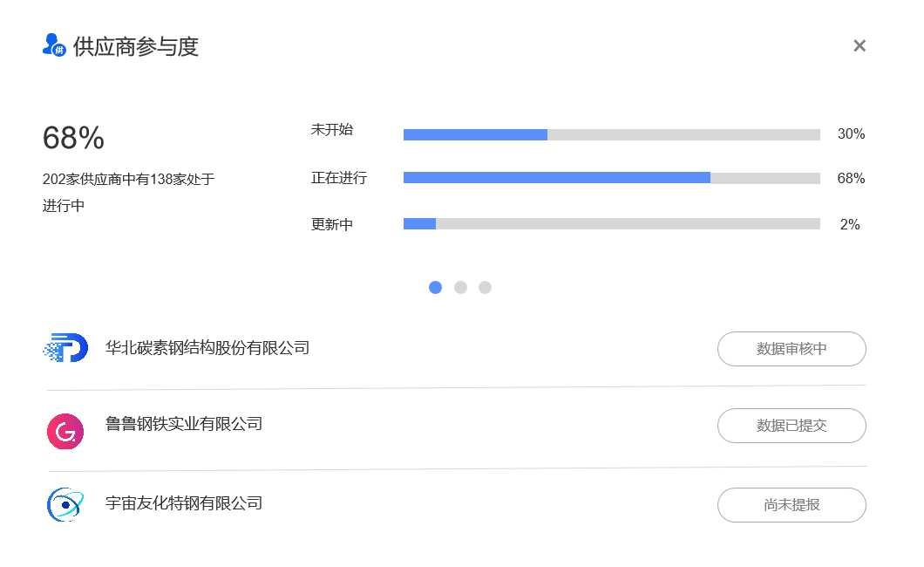Image resolution: width=924 pixels, height=567 pixels.
Task: Switch to the second carousel dot
Action: click(460, 287)
